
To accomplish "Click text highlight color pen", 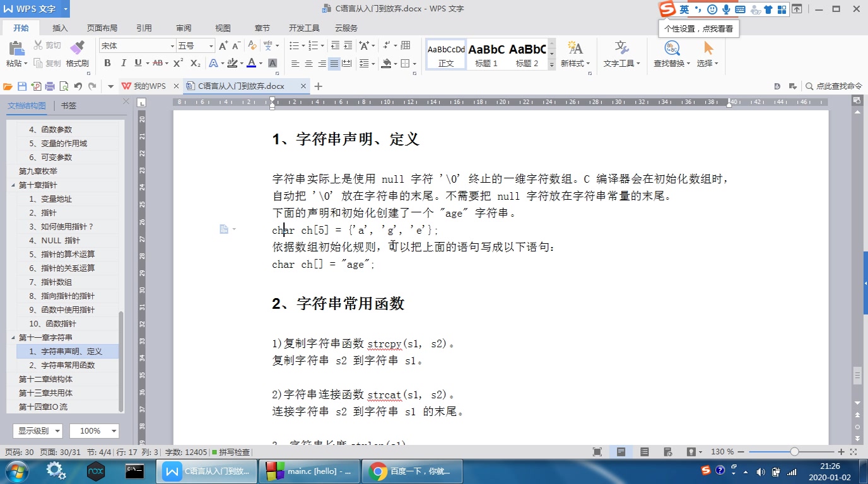I will point(232,63).
